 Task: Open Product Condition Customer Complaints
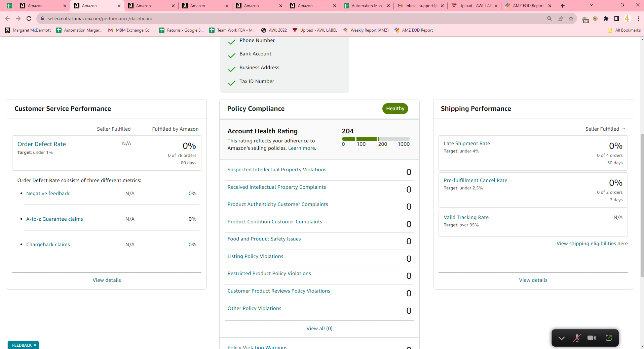coord(275,222)
